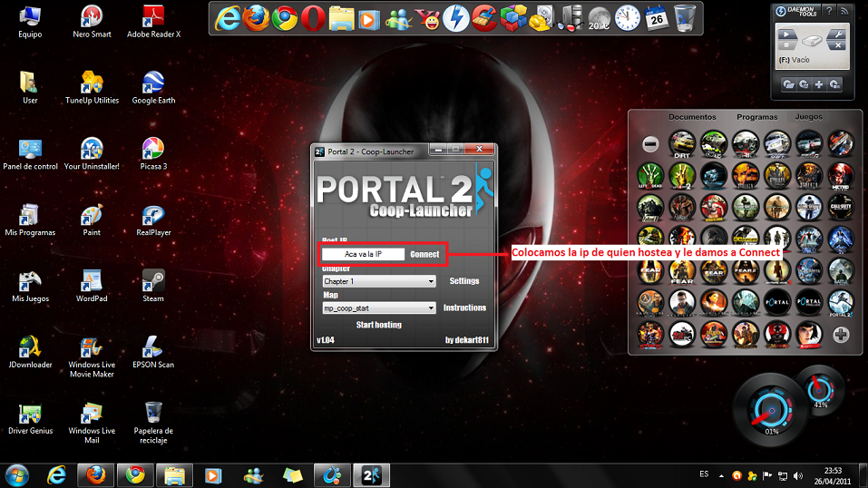Open the JDownloader desktop shortcut
This screenshot has width=868, height=488.
pos(30,352)
